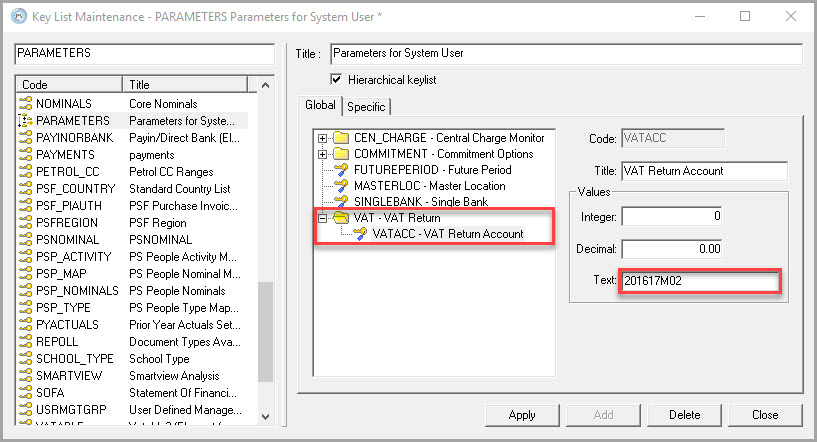Click the key icon beside NOMINALS
Image resolution: width=817 pixels, height=442 pixels.
click(x=25, y=103)
